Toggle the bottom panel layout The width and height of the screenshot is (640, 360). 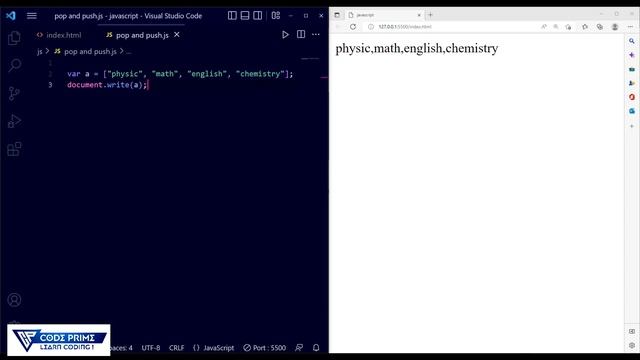pos(245,16)
